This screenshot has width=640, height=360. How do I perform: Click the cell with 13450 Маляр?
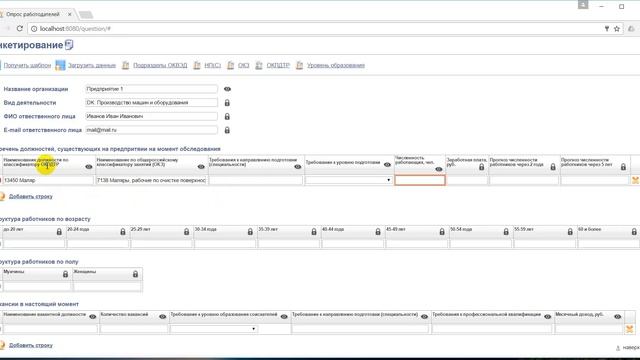pyautogui.click(x=48, y=180)
